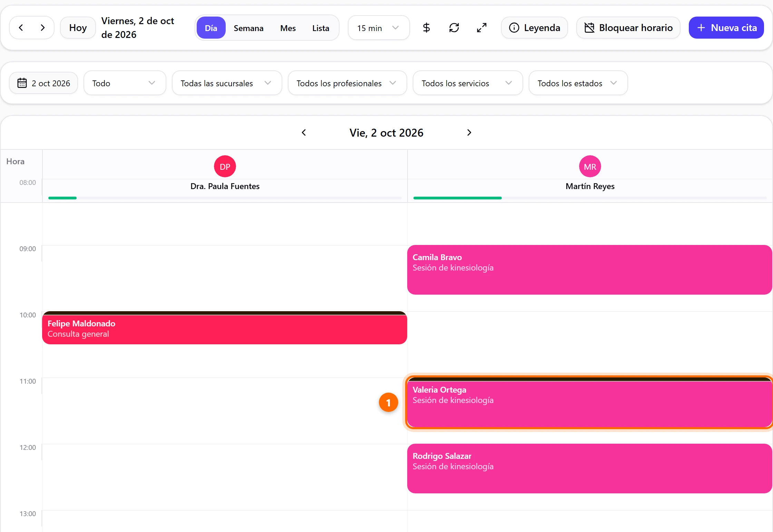Click the 09:00 time label
Screen dimensions: 773x532
(x=28, y=249)
